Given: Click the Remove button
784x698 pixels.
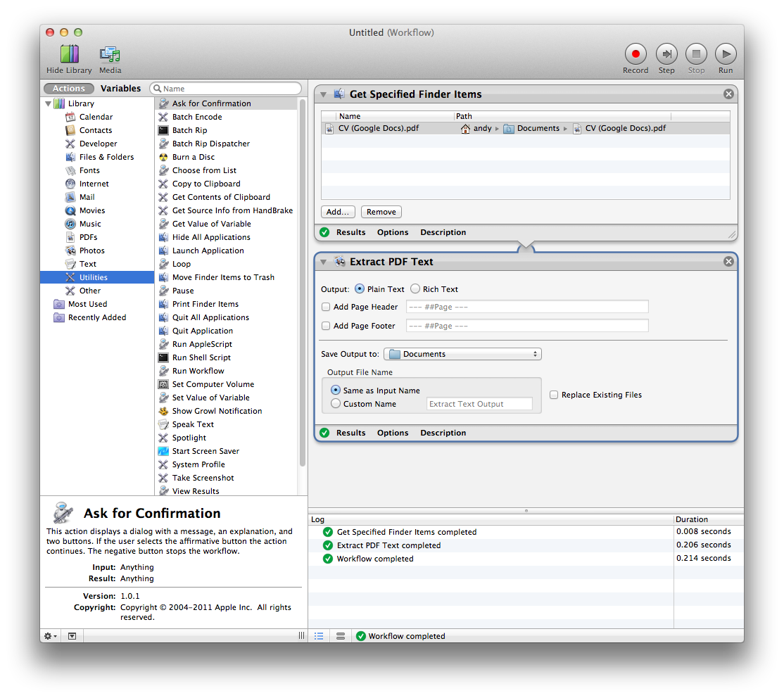Looking at the screenshot, I should 381,212.
